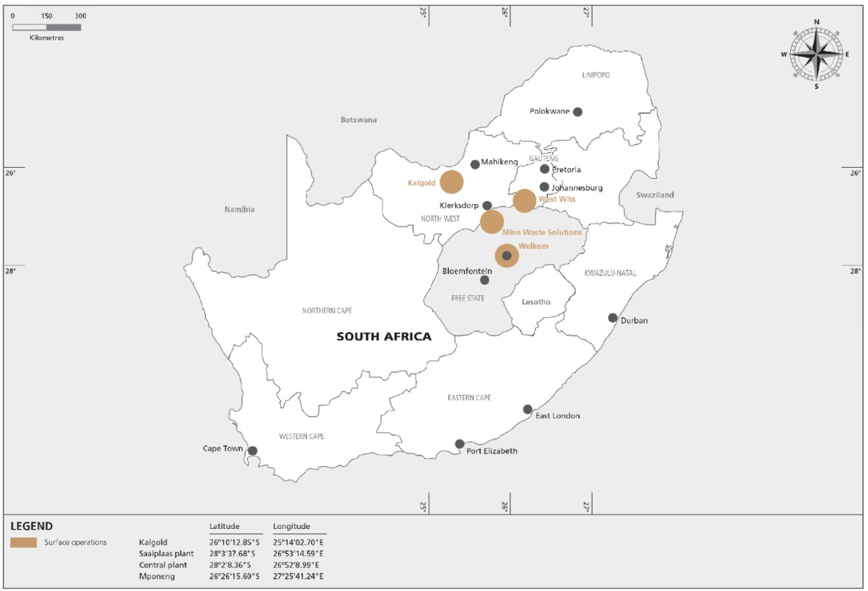Click the LEGEND heading
This screenshot has height=591, width=868.
[x=32, y=526]
